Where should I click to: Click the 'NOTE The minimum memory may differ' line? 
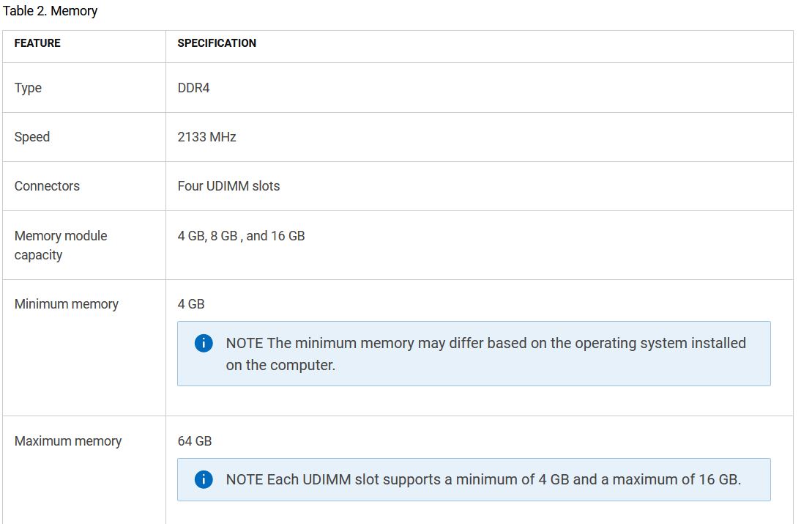point(485,343)
